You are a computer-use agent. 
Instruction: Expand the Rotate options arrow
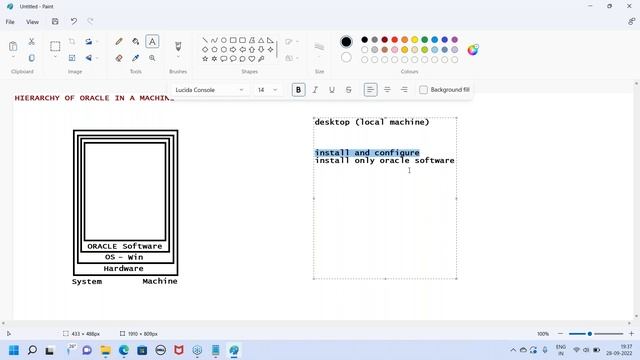pyautogui.click(x=98, y=42)
